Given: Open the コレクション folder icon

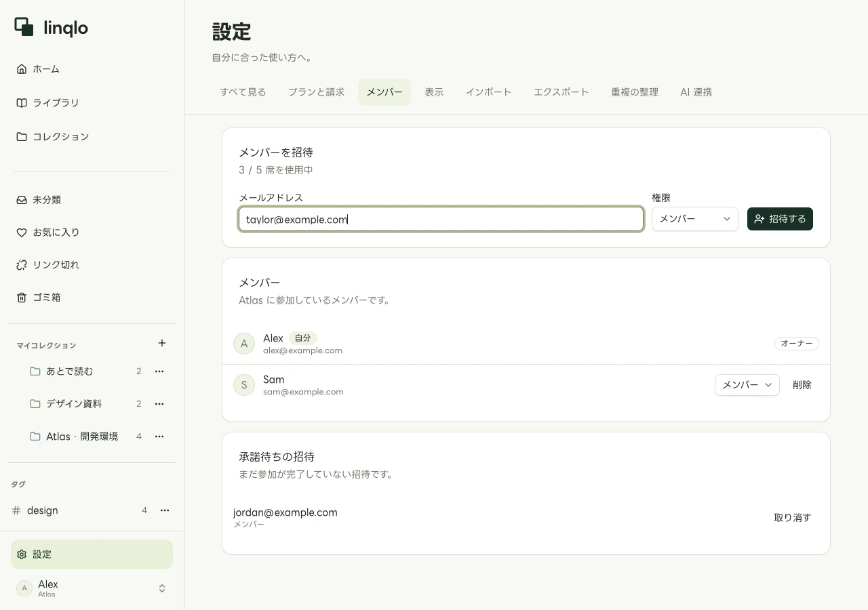Looking at the screenshot, I should (x=22, y=137).
